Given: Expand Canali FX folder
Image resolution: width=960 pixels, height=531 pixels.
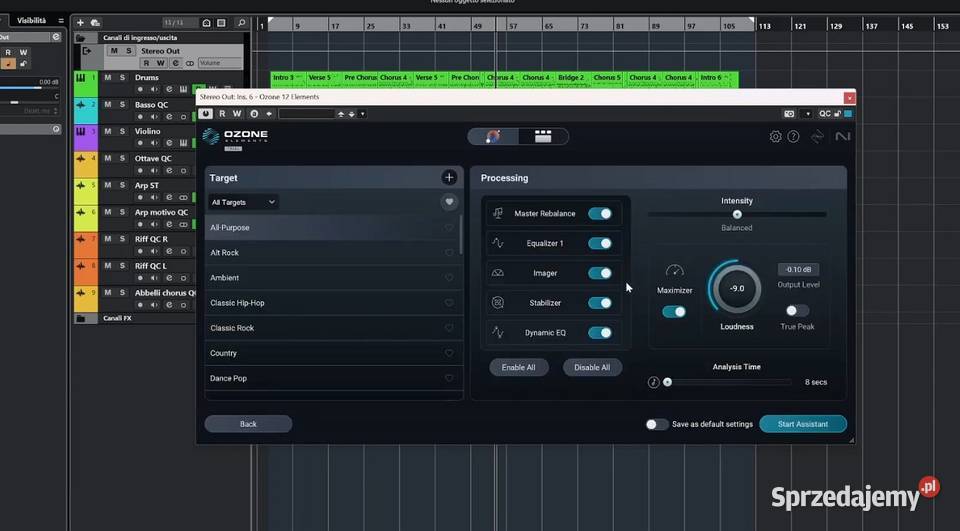Looking at the screenshot, I should coord(80,318).
